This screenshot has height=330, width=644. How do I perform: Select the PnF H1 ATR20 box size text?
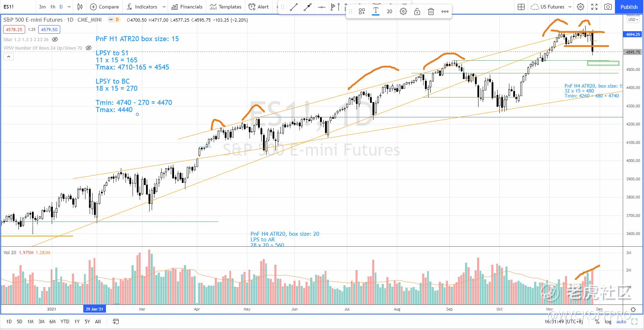pos(137,39)
